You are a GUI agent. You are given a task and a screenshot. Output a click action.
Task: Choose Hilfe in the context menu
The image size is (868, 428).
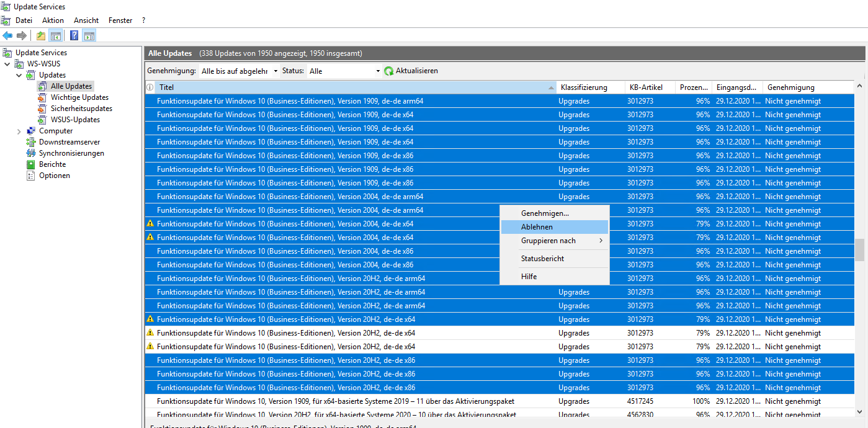tap(555, 277)
